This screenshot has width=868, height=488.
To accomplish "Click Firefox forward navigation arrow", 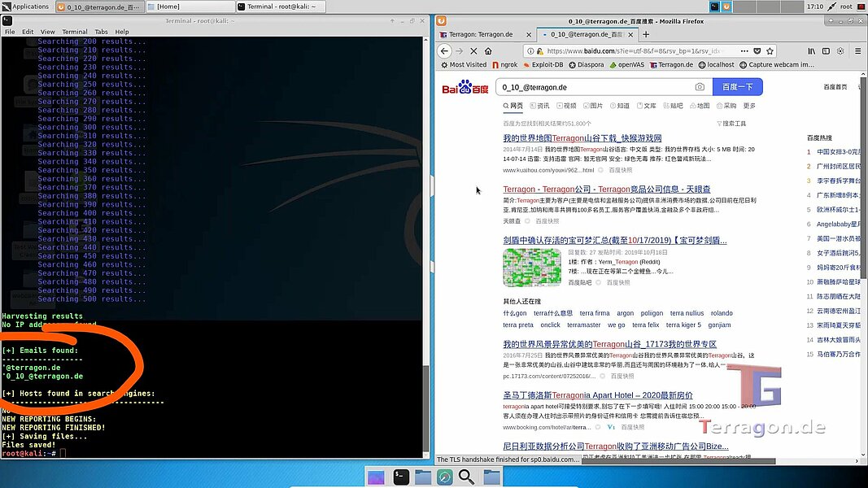I will tap(459, 51).
